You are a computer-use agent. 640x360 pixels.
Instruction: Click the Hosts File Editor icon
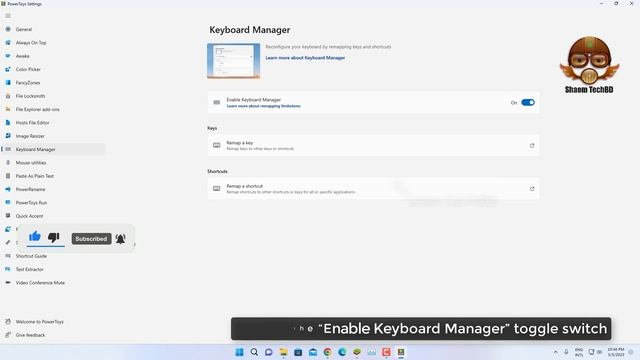pyautogui.click(x=8, y=122)
